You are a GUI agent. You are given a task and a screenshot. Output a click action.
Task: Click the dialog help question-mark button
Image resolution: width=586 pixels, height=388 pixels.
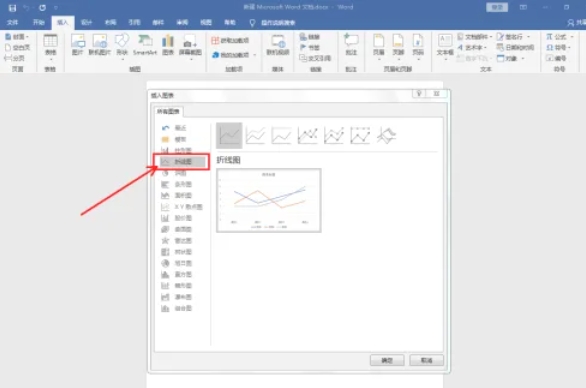(x=419, y=93)
